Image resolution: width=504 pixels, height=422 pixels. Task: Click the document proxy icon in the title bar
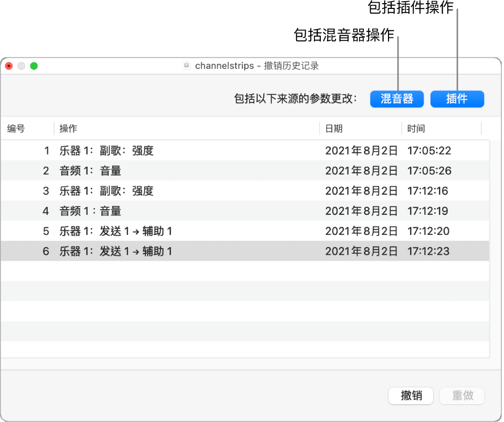(186, 66)
